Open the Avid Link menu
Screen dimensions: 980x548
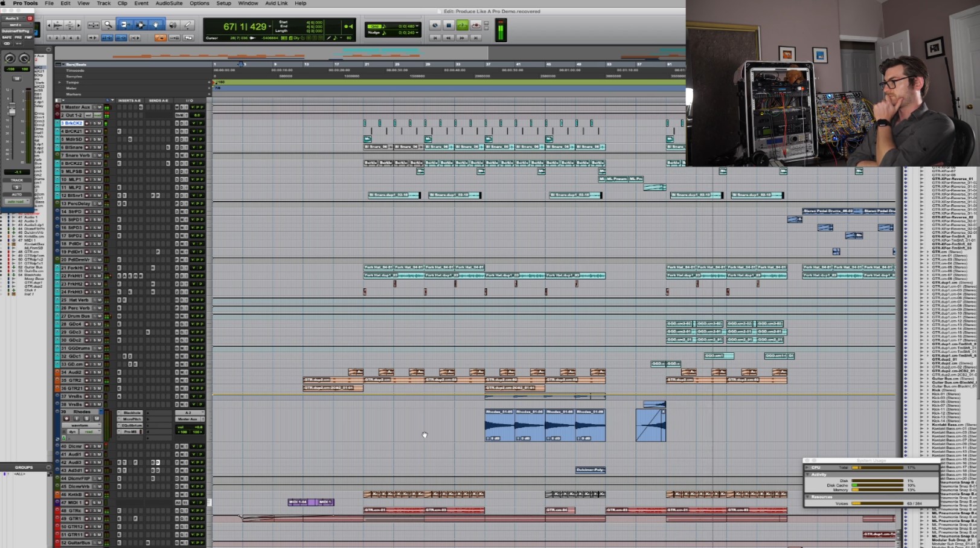[x=277, y=3]
